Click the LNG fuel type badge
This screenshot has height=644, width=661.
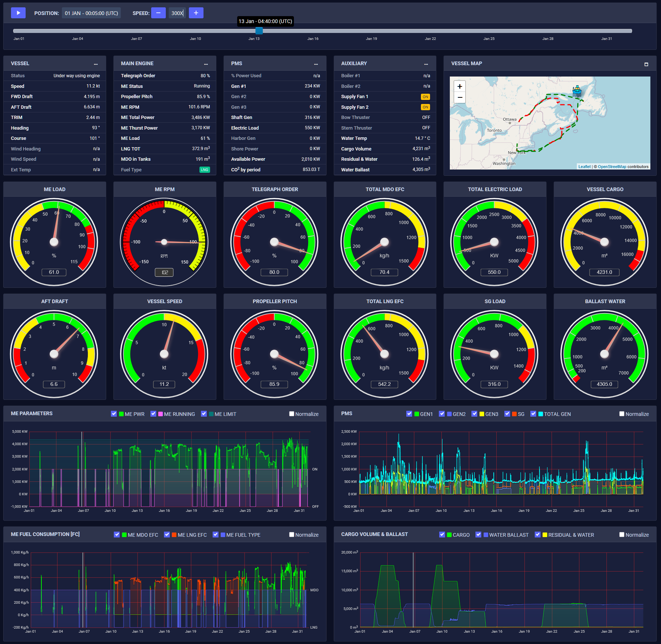(205, 170)
